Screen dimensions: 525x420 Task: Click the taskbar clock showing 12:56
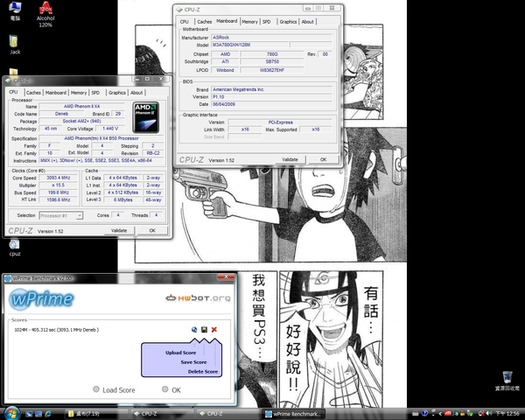point(507,414)
